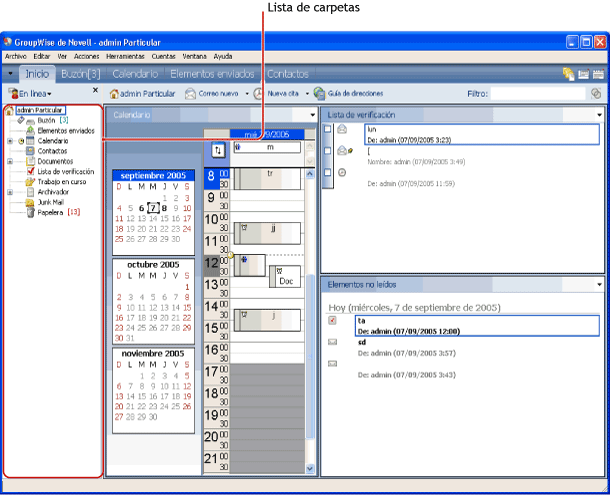Screen dimensions: 610x495
Task: Click the task icon beside 'ta' unread item
Action: [x=332, y=320]
